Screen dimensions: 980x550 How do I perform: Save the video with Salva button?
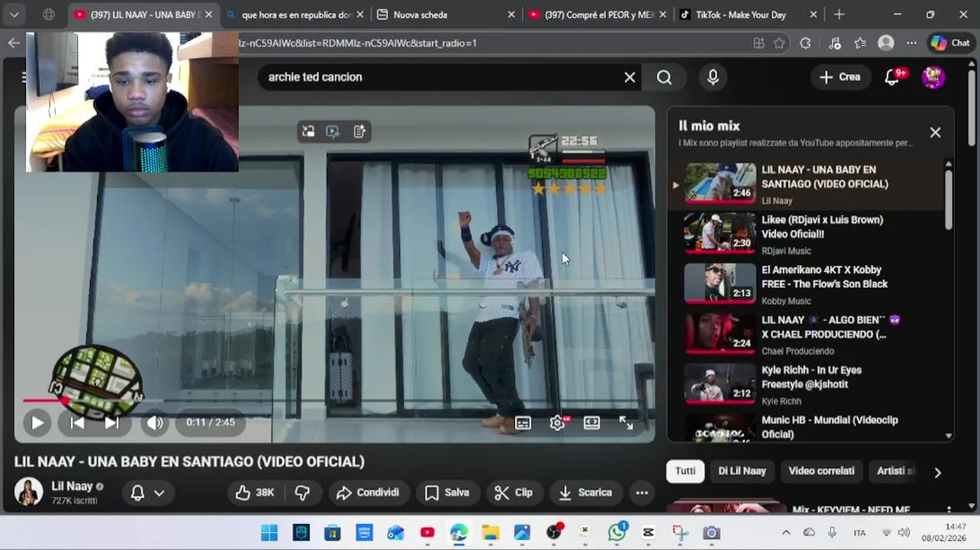coord(447,493)
